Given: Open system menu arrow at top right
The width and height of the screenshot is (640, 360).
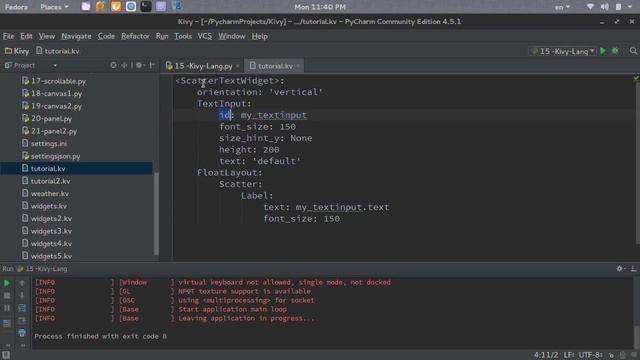Looking at the screenshot, I should point(630,7).
